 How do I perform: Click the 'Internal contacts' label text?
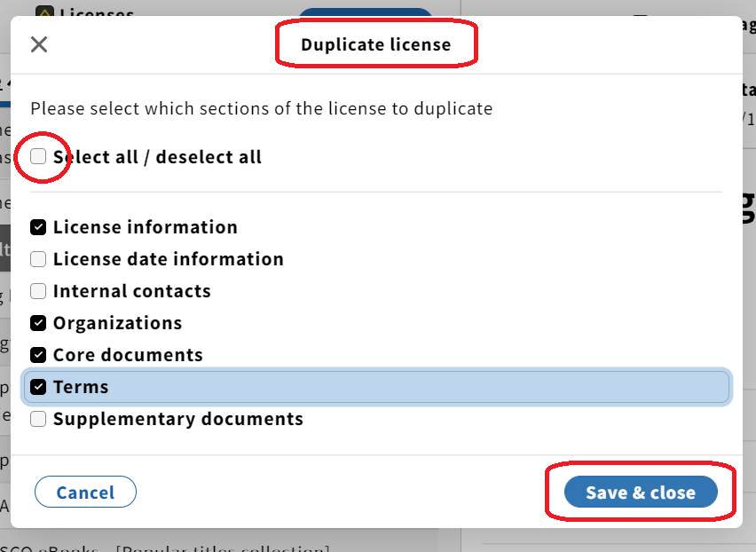[132, 291]
